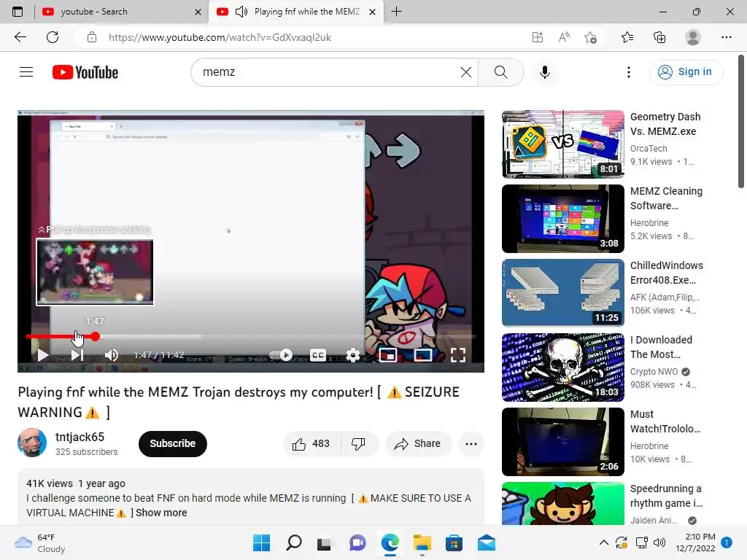Viewport: 747px width, 560px height.
Task: Open the YouTube guide hamburger menu
Action: coord(26,72)
